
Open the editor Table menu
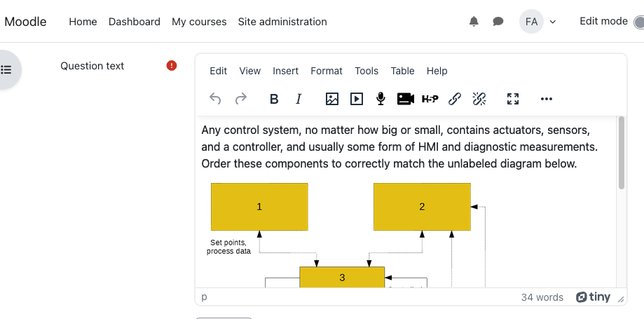click(x=402, y=71)
